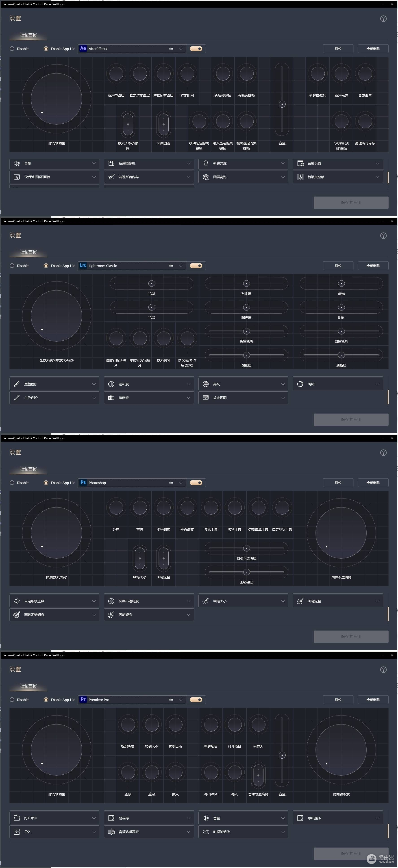Click the 色调 slider handle in Lightroom panel
The image size is (398, 868).
(x=152, y=283)
